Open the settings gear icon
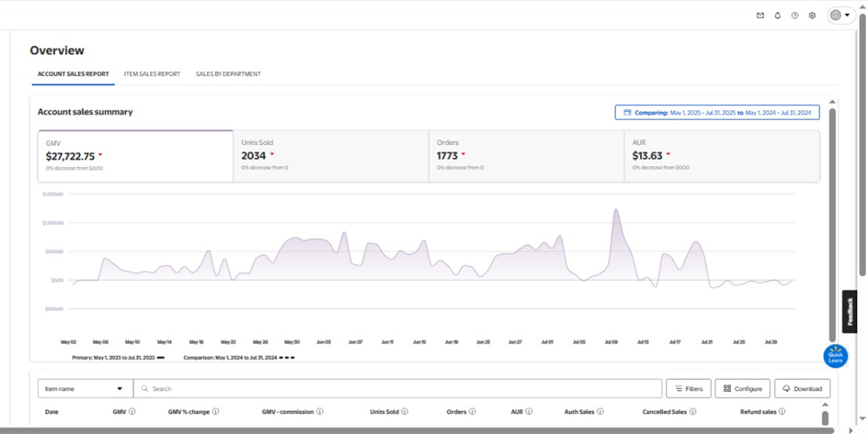868x434 pixels. pyautogui.click(x=812, y=15)
